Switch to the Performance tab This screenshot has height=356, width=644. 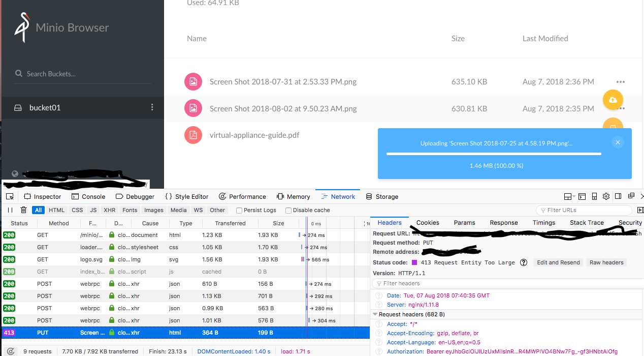tap(242, 197)
